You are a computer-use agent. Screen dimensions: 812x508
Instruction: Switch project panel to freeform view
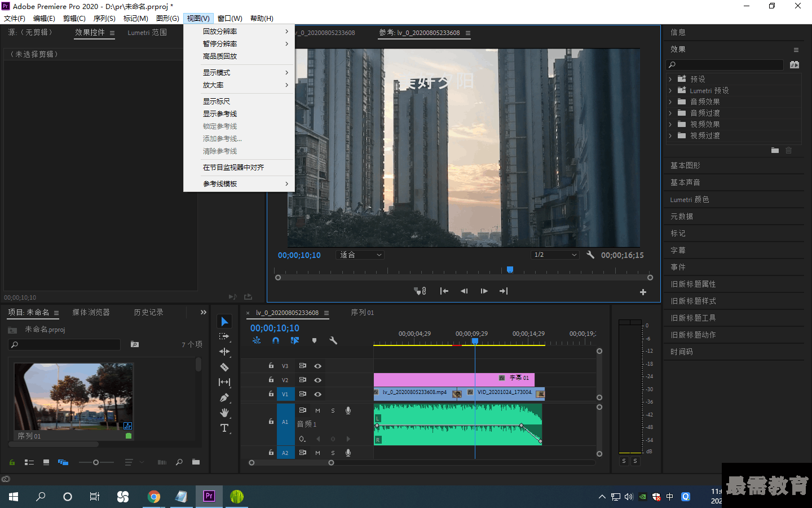click(63, 462)
